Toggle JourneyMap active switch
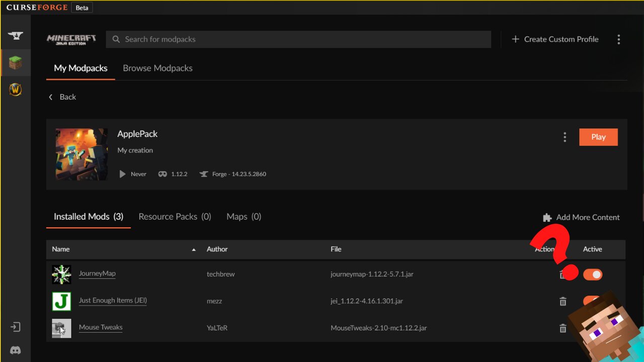 coord(592,275)
